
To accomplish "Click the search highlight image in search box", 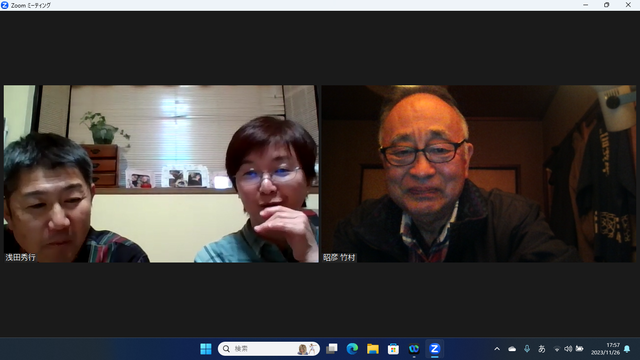I will [x=307, y=349].
